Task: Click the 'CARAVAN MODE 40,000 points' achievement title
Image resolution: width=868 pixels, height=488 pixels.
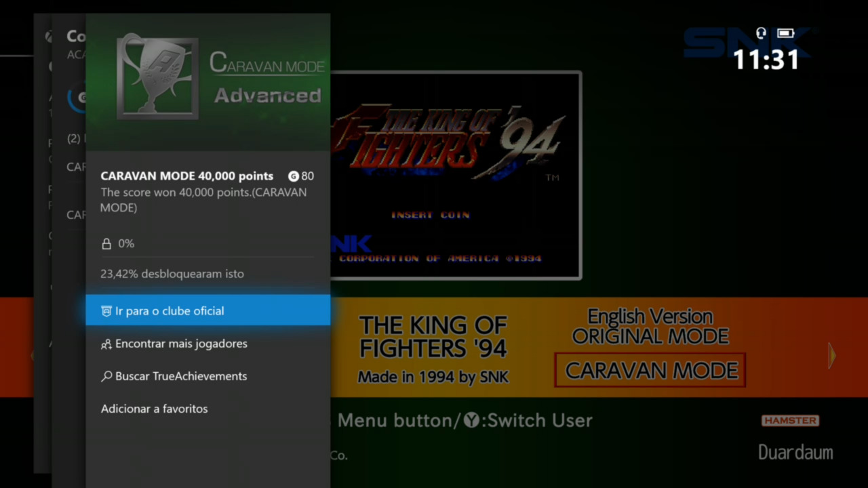Action: (187, 176)
